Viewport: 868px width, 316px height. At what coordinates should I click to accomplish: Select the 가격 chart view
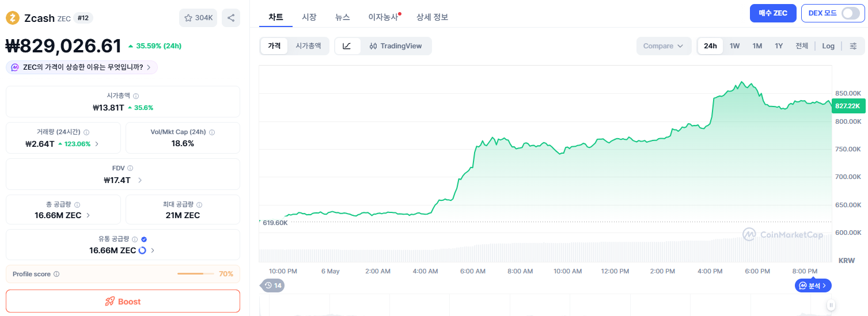pos(274,46)
